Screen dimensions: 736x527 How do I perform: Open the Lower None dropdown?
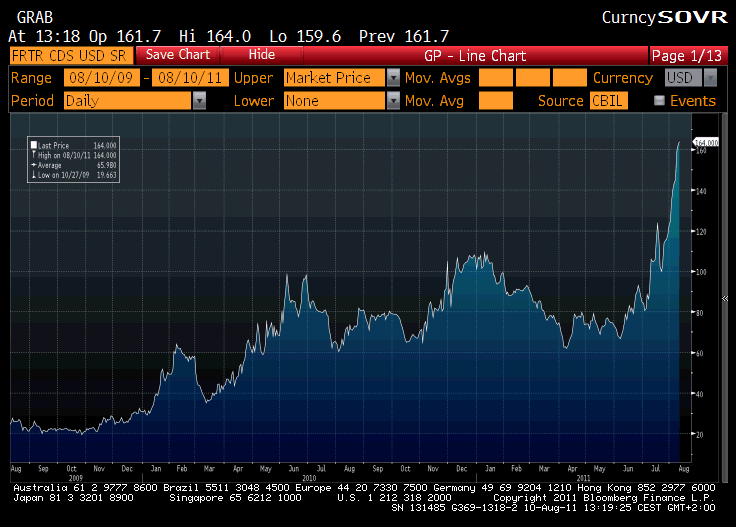tap(393, 100)
